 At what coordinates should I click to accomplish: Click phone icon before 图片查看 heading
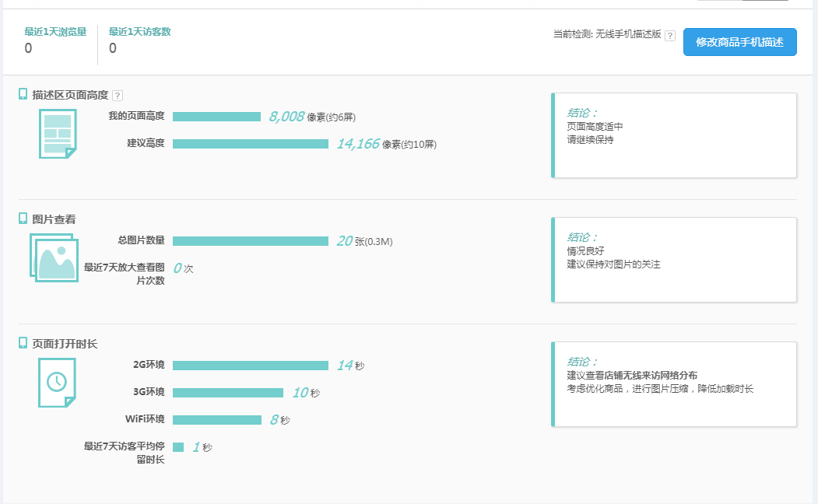[x=23, y=219]
